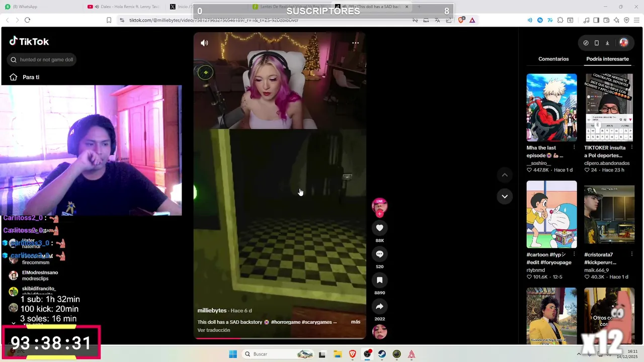Click the Shazam extension icon

tap(540, 20)
